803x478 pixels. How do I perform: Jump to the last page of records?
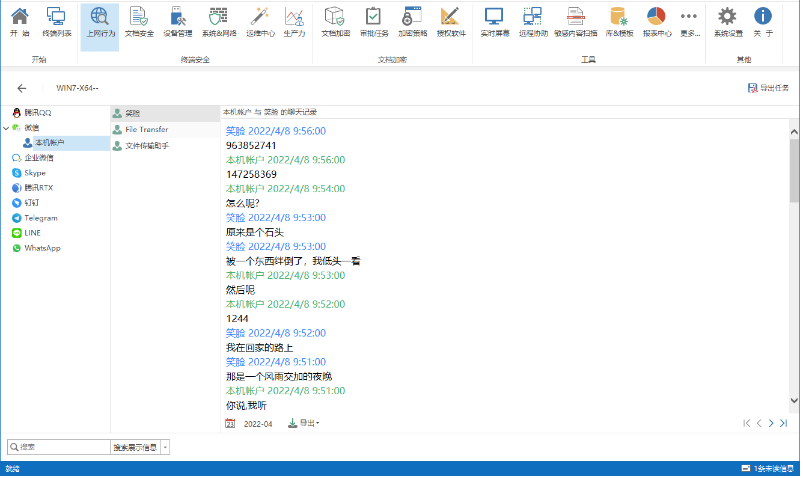tap(783, 424)
